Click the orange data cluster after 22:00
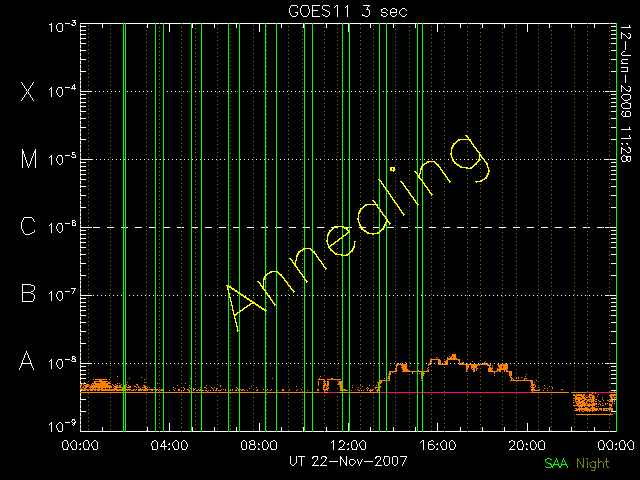This screenshot has height=480, width=640. pyautogui.click(x=593, y=403)
